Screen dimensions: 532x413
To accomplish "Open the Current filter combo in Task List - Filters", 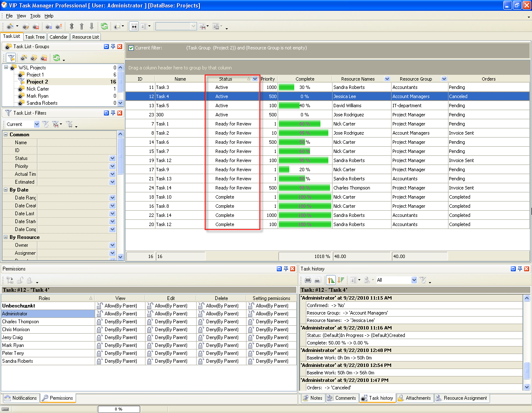I will tap(37, 124).
